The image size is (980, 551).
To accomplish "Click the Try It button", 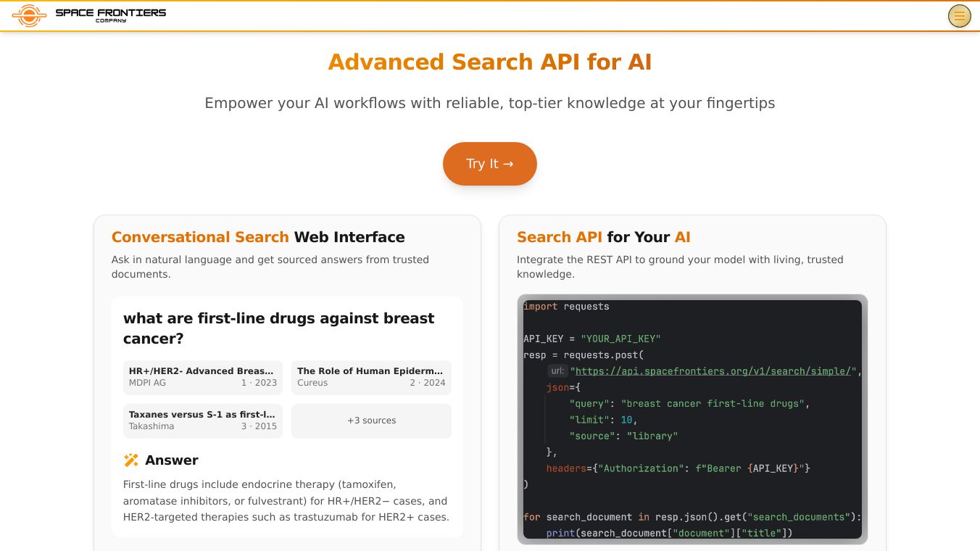I will tap(490, 164).
